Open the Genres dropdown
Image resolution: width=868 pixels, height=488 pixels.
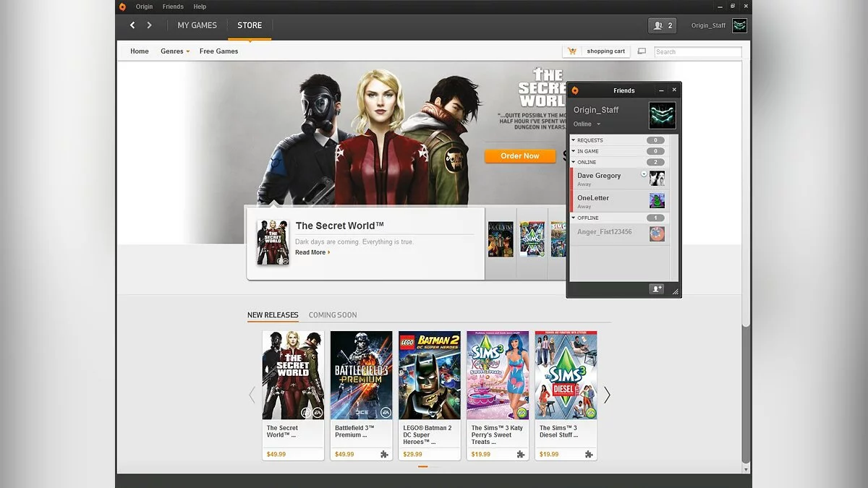(175, 51)
